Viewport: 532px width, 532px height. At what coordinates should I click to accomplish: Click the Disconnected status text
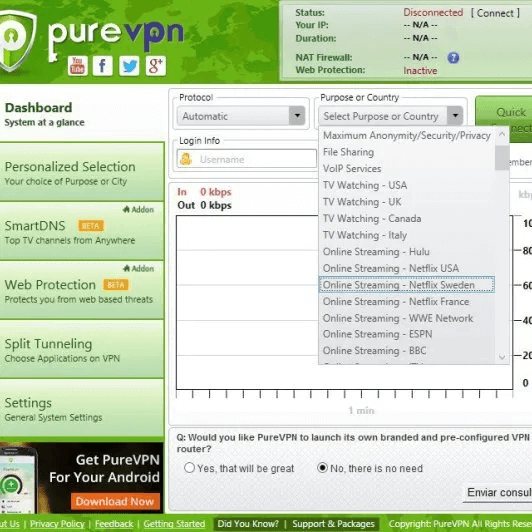[433, 13]
